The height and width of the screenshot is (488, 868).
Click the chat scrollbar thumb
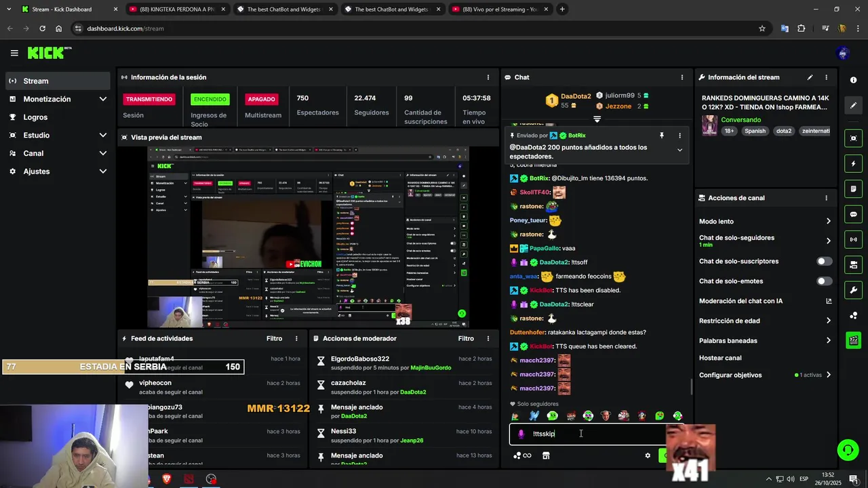691,386
